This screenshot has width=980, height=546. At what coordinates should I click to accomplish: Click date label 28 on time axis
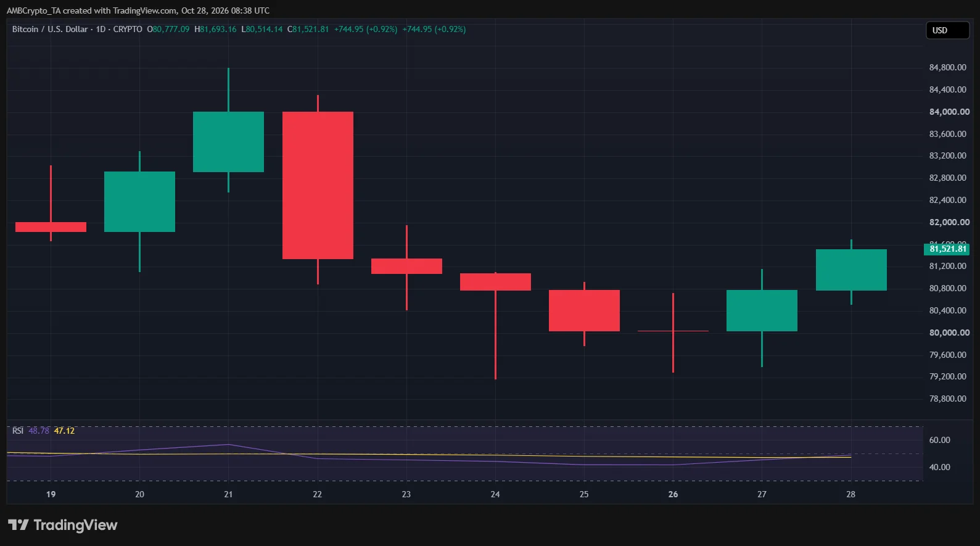point(850,494)
